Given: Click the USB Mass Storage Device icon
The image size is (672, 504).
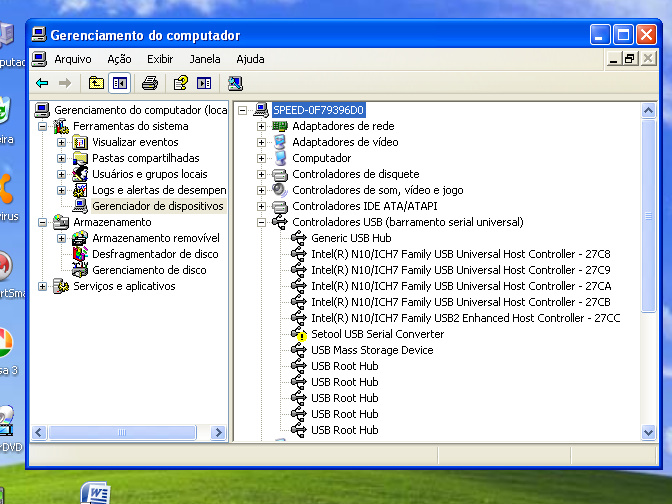Looking at the screenshot, I should click(x=299, y=350).
